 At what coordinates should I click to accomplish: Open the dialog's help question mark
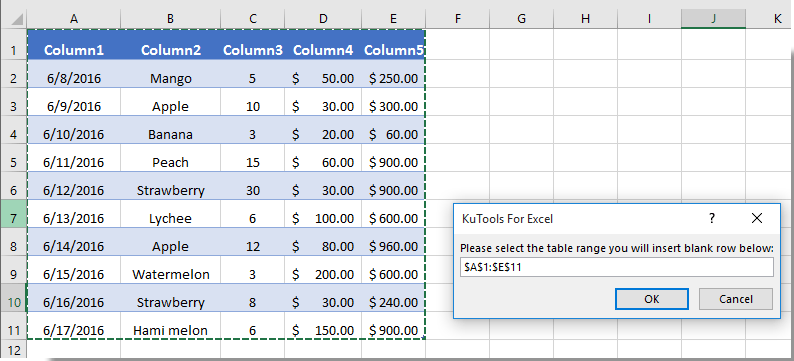coord(712,218)
